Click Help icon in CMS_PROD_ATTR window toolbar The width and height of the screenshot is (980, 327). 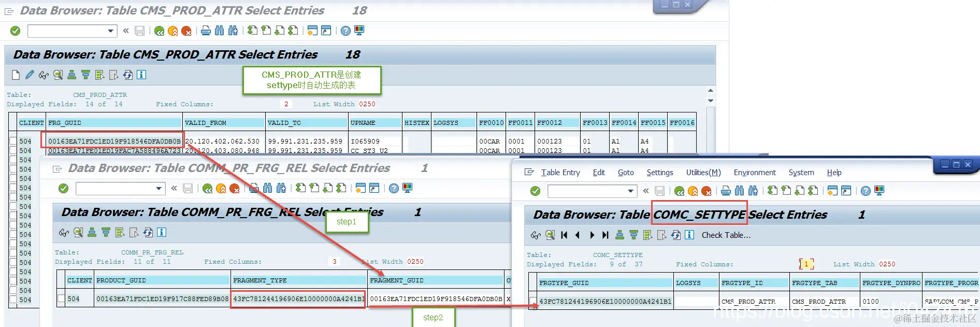coord(345,31)
